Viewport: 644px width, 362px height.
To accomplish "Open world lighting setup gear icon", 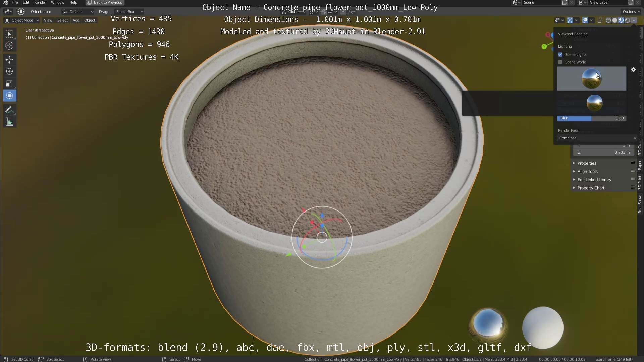I will point(633,70).
